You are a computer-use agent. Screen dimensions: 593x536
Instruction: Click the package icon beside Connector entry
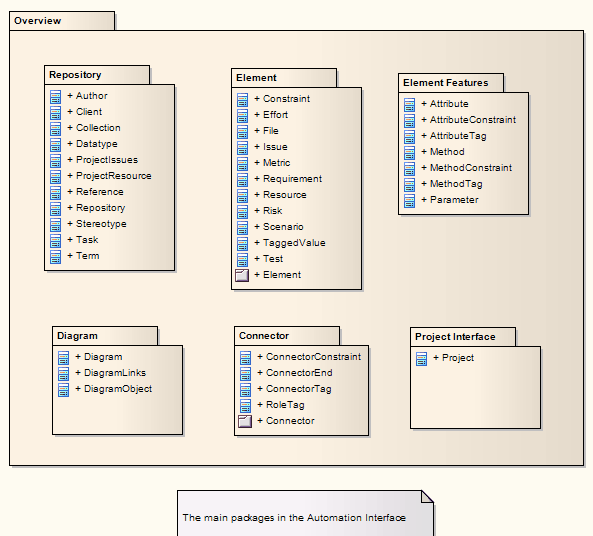[245, 421]
